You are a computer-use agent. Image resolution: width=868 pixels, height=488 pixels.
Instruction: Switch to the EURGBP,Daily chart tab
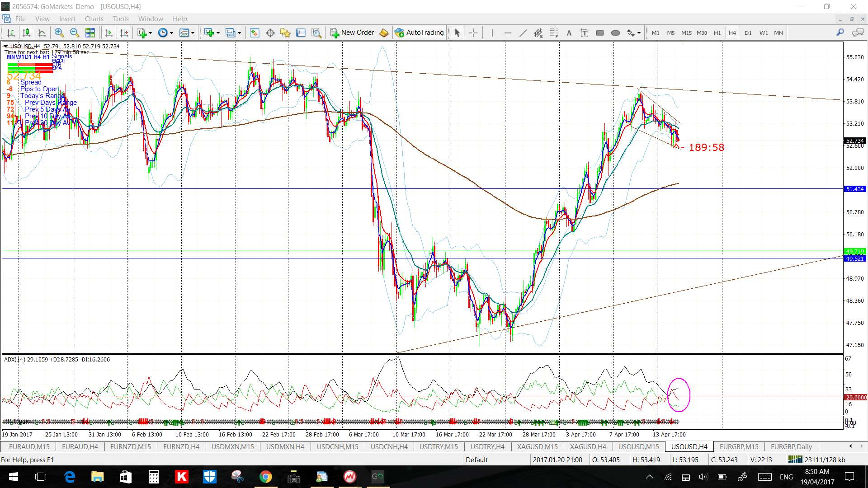[x=791, y=446]
